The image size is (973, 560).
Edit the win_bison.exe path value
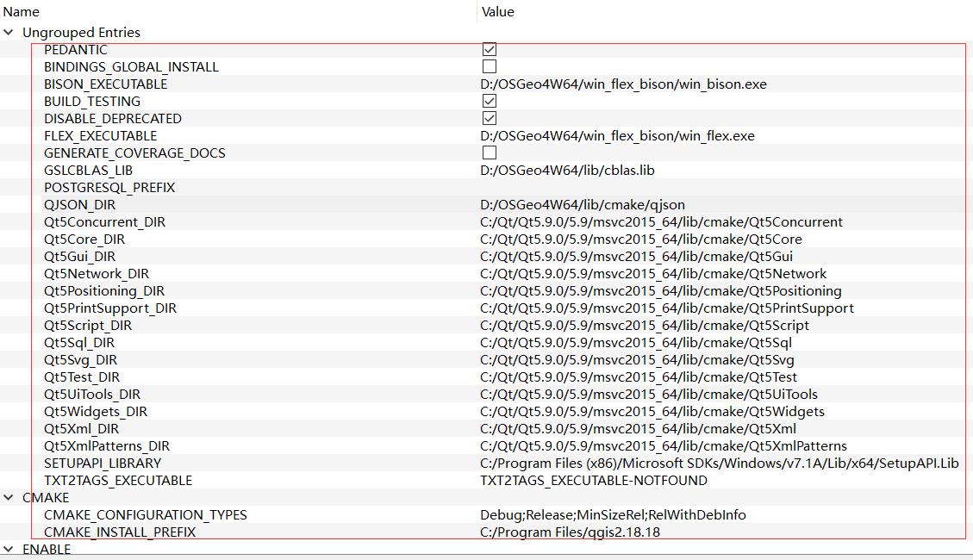tap(624, 84)
